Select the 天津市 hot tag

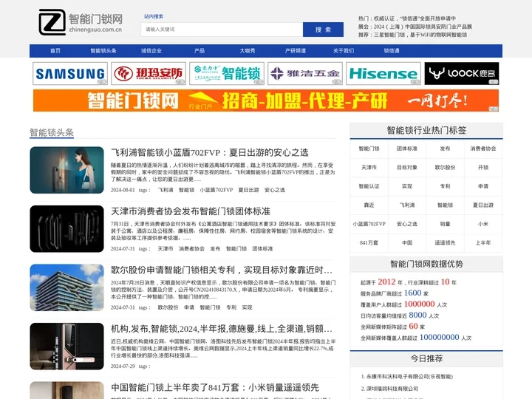(369, 167)
